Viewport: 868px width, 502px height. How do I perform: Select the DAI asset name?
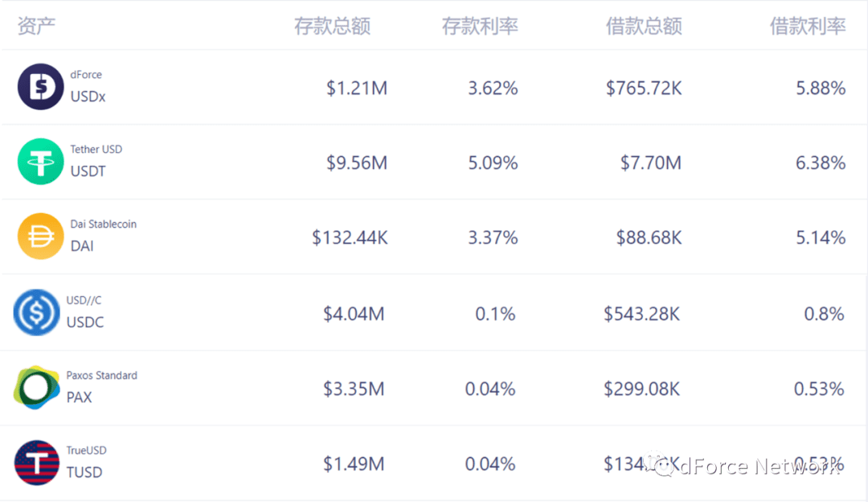[82, 246]
